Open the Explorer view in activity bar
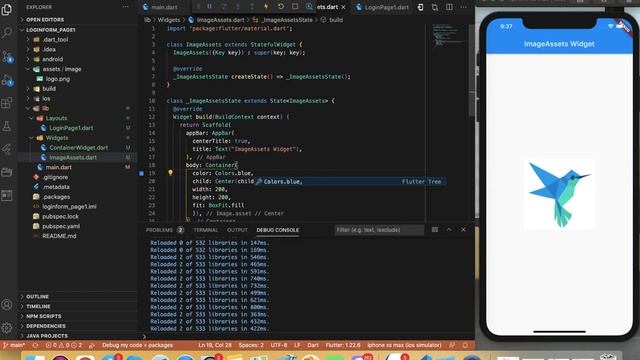640x360 pixels. coord(7,9)
